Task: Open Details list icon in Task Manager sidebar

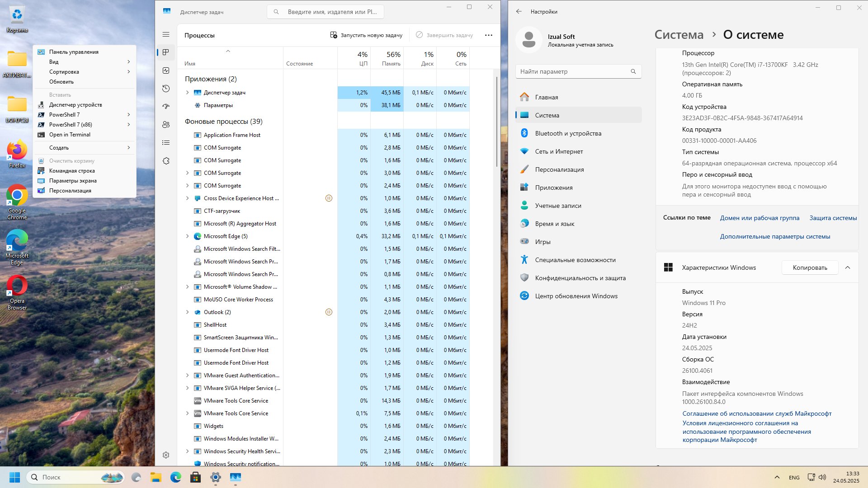Action: click(x=166, y=143)
